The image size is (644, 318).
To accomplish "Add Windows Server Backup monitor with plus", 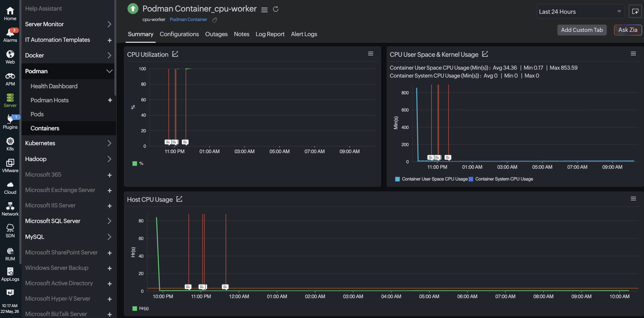I will coord(109,269).
